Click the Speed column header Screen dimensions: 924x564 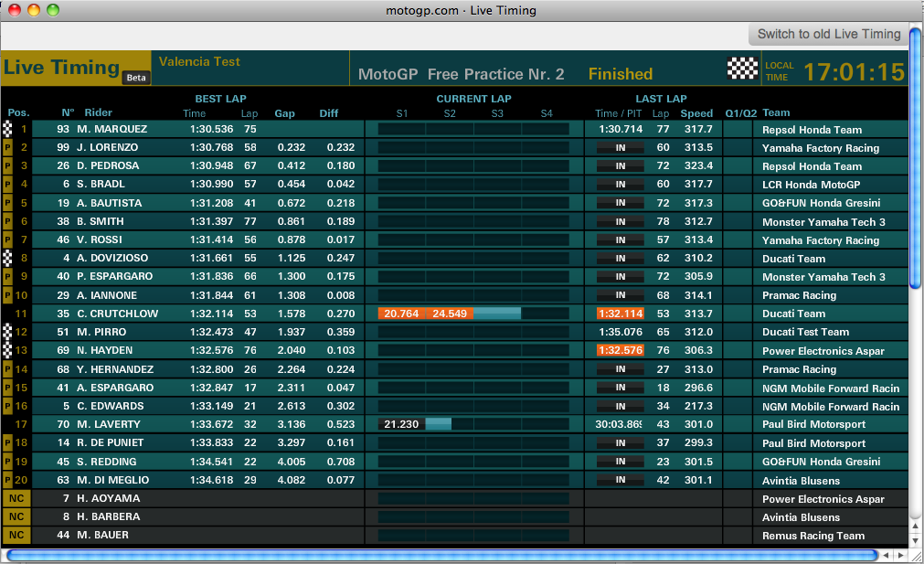click(696, 113)
